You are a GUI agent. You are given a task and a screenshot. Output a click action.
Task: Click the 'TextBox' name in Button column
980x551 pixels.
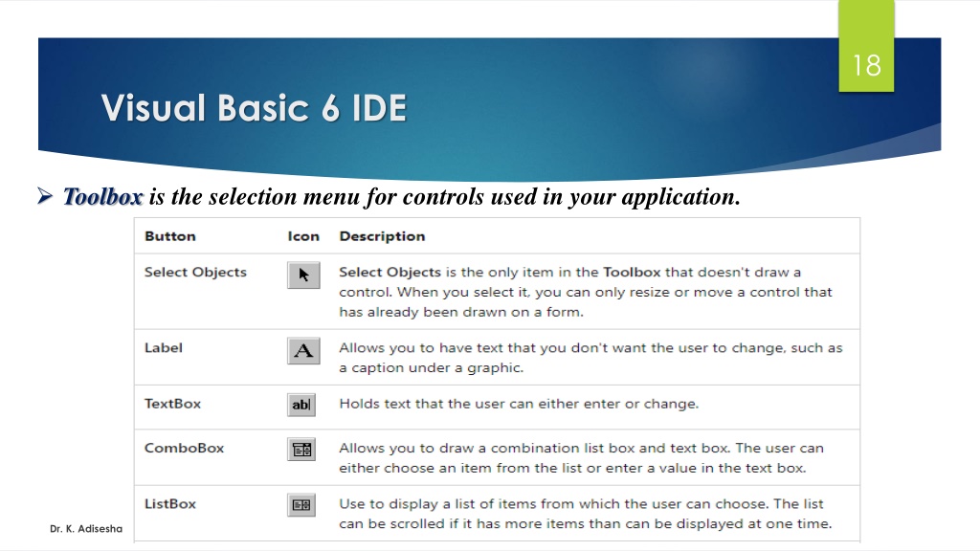pyautogui.click(x=172, y=404)
